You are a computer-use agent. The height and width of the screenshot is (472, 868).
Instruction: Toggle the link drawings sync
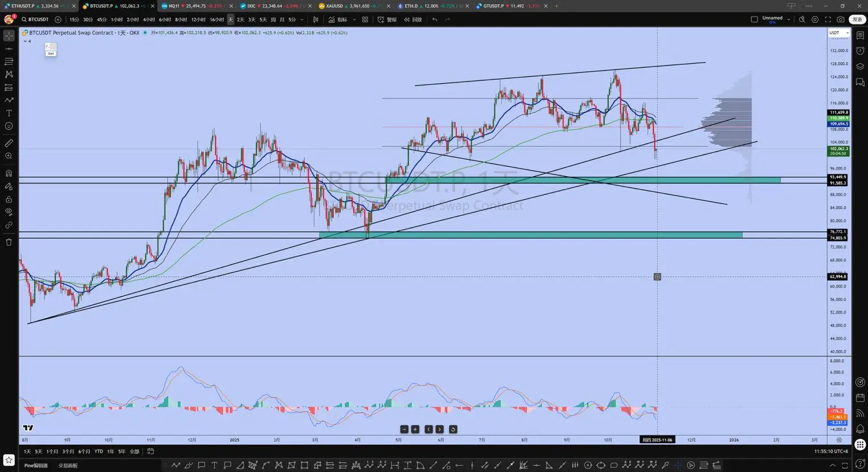point(9,225)
